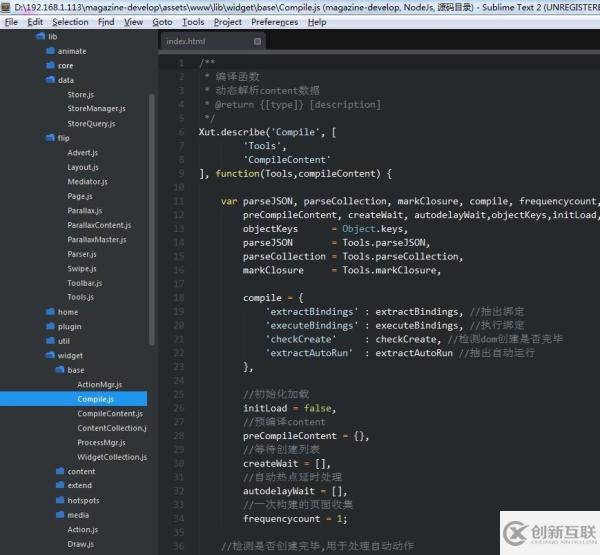Image resolution: width=600 pixels, height=555 pixels.
Task: Open Action.js file
Action: (83, 530)
